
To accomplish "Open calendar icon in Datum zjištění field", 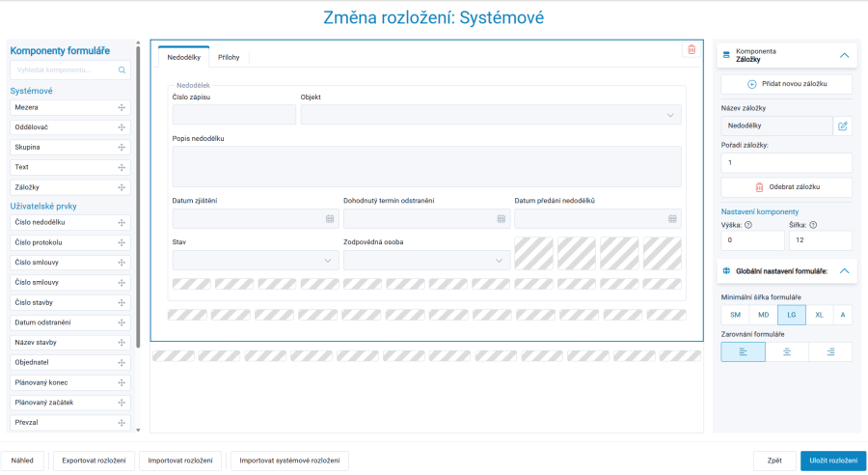I will [x=330, y=219].
